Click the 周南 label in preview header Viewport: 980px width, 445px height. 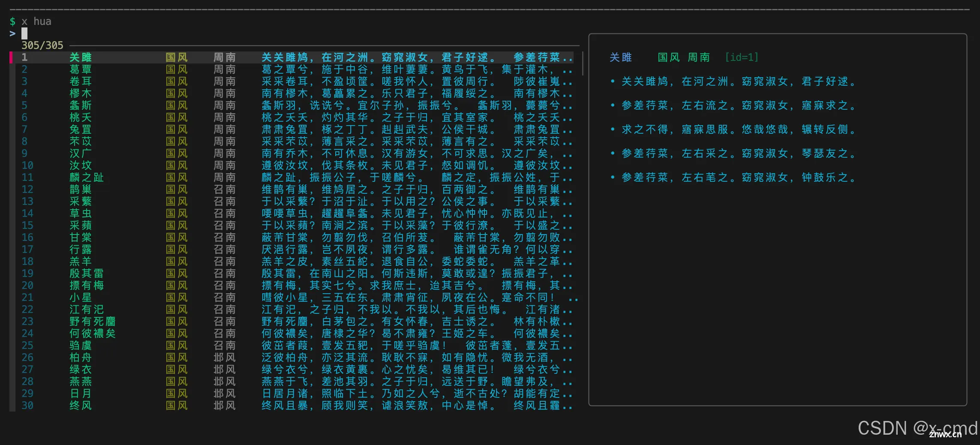pos(699,57)
